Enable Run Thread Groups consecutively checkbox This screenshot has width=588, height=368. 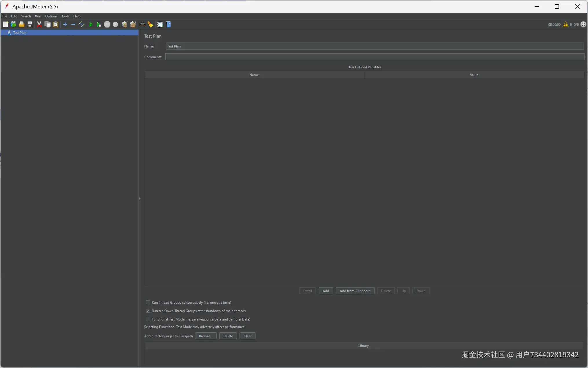(x=148, y=302)
